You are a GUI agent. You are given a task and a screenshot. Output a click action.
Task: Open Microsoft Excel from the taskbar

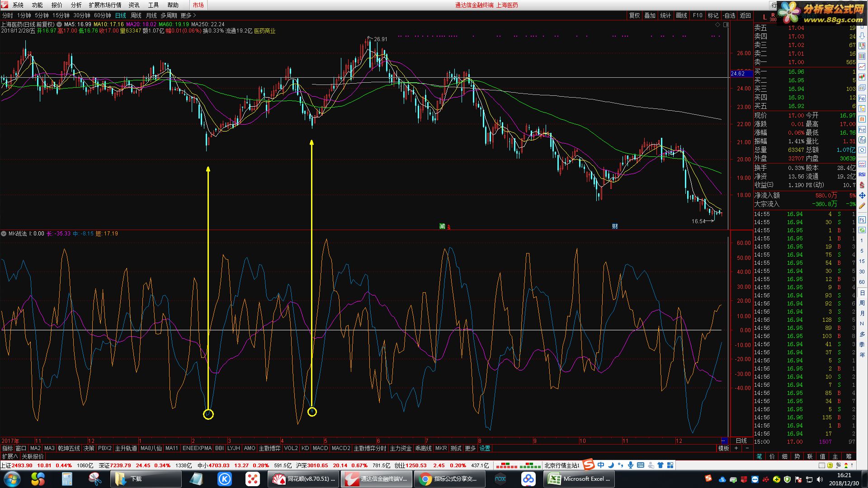point(580,479)
